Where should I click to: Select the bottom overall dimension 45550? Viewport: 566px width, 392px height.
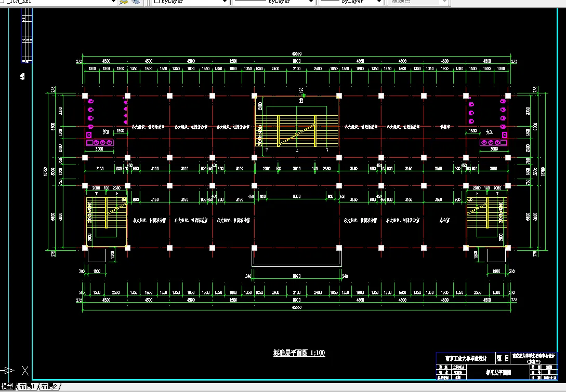pos(297,307)
